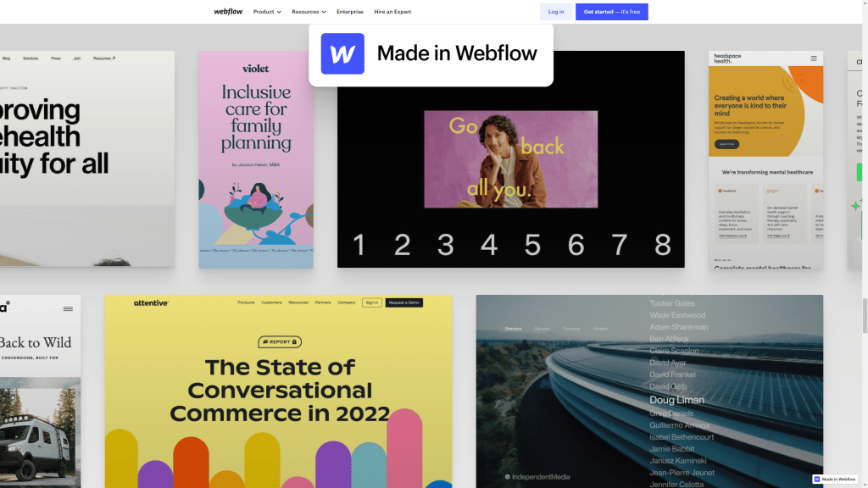Click the Webflow logo in the navbar
Screen dimensions: 868x488
228,12
